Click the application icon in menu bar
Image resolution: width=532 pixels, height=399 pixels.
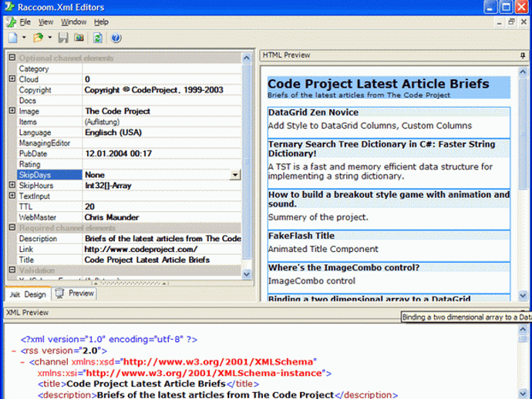[12, 22]
